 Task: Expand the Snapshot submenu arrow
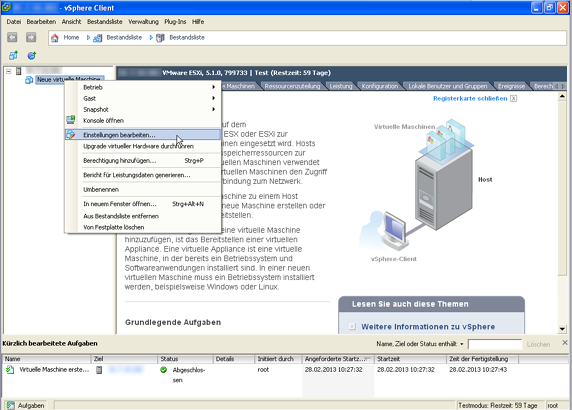[x=213, y=109]
